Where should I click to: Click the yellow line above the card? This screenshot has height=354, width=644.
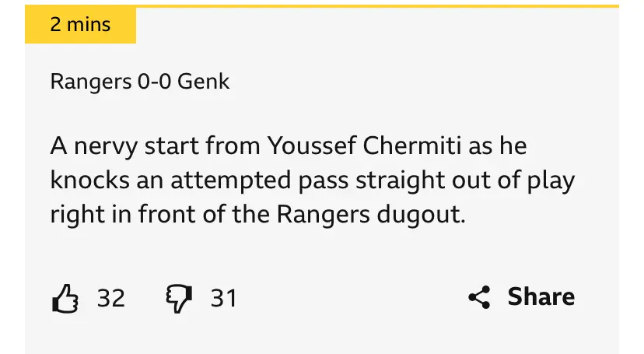[389, 6]
